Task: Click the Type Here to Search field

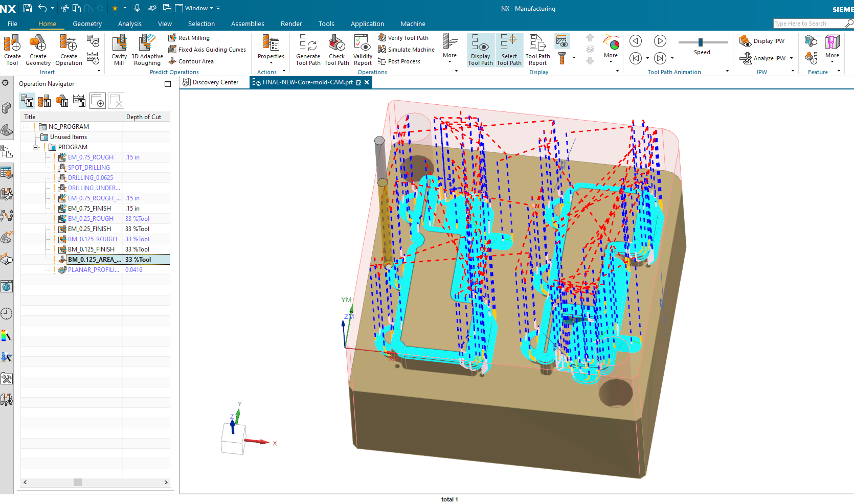Action: point(809,24)
